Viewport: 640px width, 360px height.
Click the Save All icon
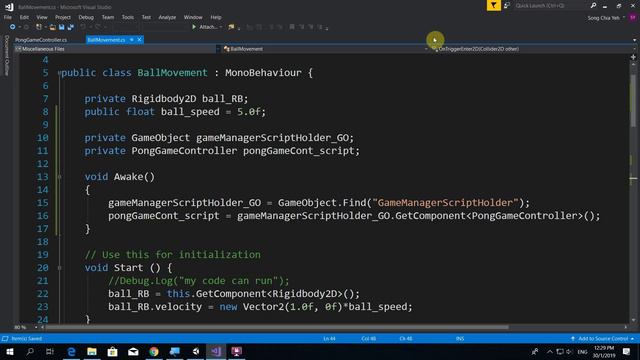(71, 27)
